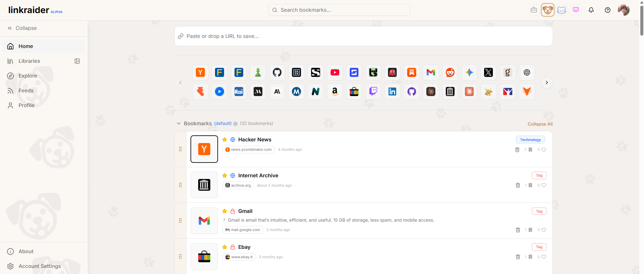The height and width of the screenshot is (274, 644).
Task: Click the save bookmark icon on Ebay row
Action: click(x=530, y=257)
